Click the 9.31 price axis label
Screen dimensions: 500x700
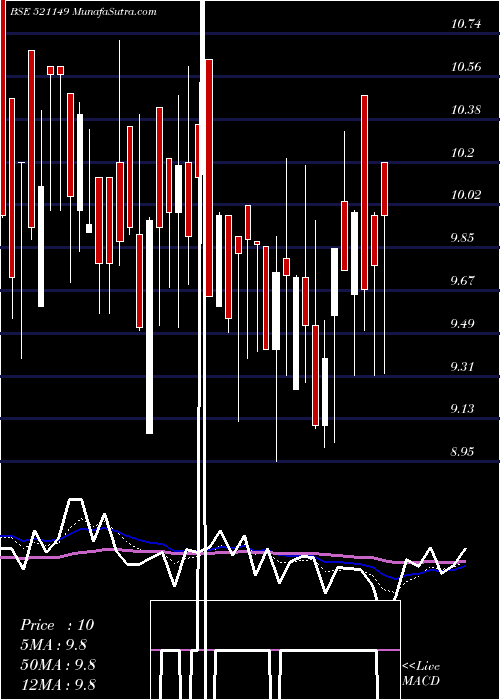pyautogui.click(x=462, y=367)
